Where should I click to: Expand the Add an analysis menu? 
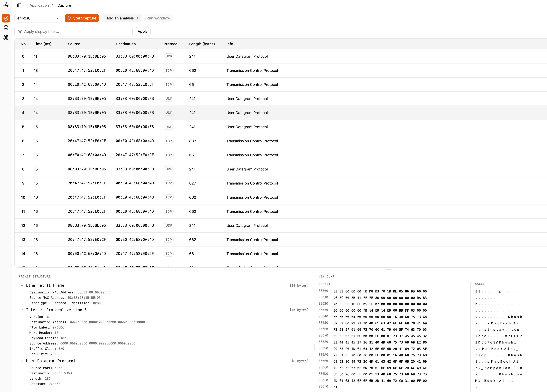point(123,18)
